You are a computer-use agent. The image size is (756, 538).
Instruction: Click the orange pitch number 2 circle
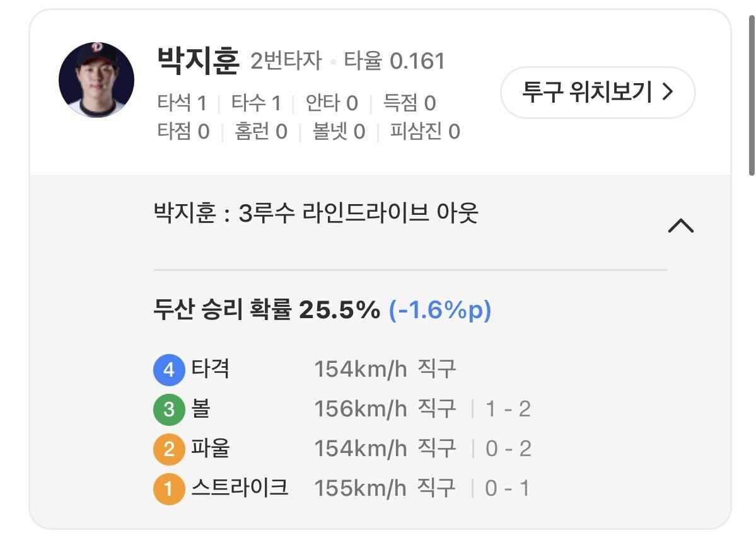[x=168, y=449]
